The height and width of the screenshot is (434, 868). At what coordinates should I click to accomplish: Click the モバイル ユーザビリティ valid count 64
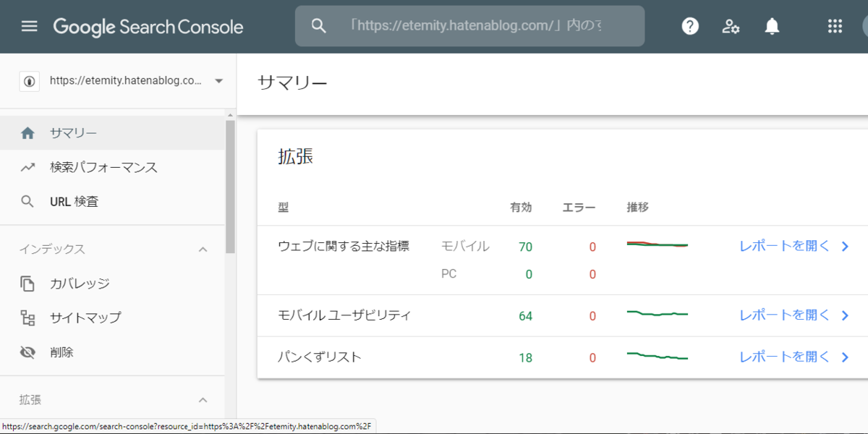coord(525,316)
